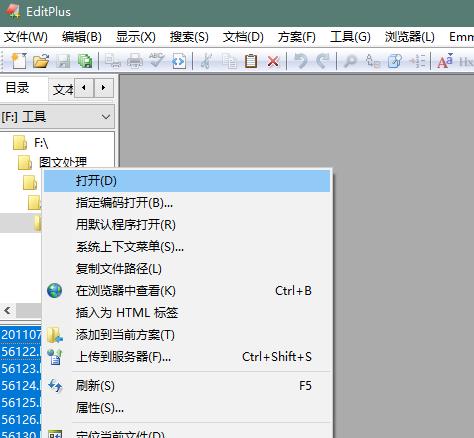
Task: Open the 工具(G) menu
Action: pos(350,37)
